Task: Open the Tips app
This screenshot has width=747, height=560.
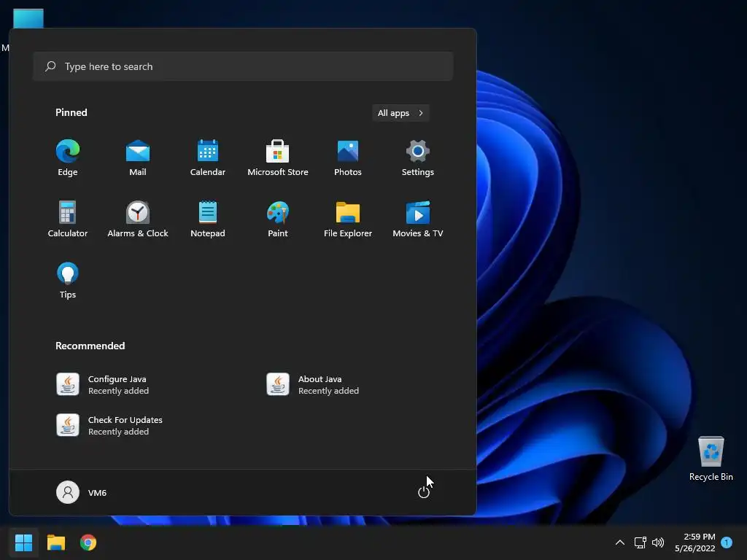Action: coord(68,281)
